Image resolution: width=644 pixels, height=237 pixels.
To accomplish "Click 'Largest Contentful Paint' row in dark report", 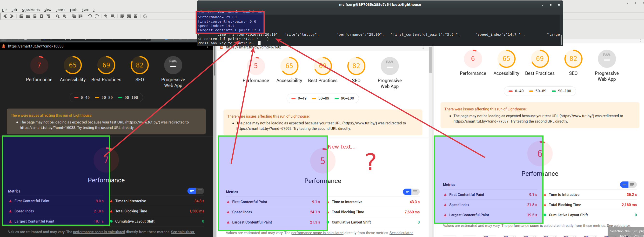I will coord(56,221).
